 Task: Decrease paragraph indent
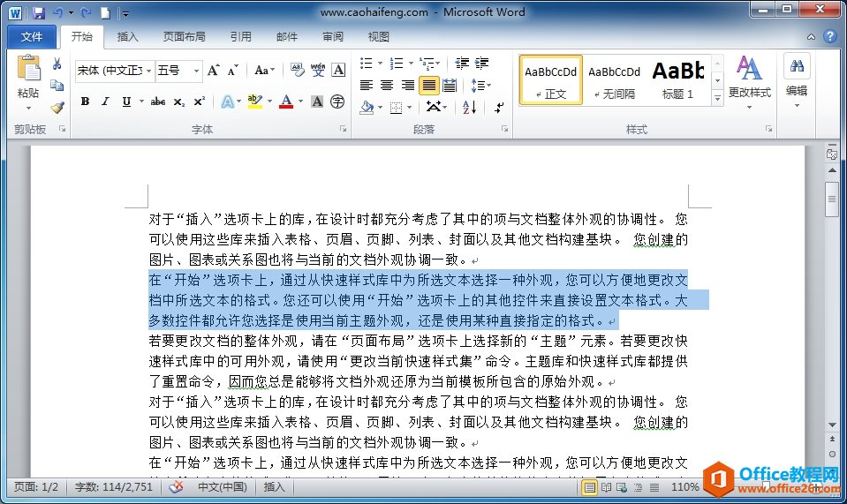point(462,64)
